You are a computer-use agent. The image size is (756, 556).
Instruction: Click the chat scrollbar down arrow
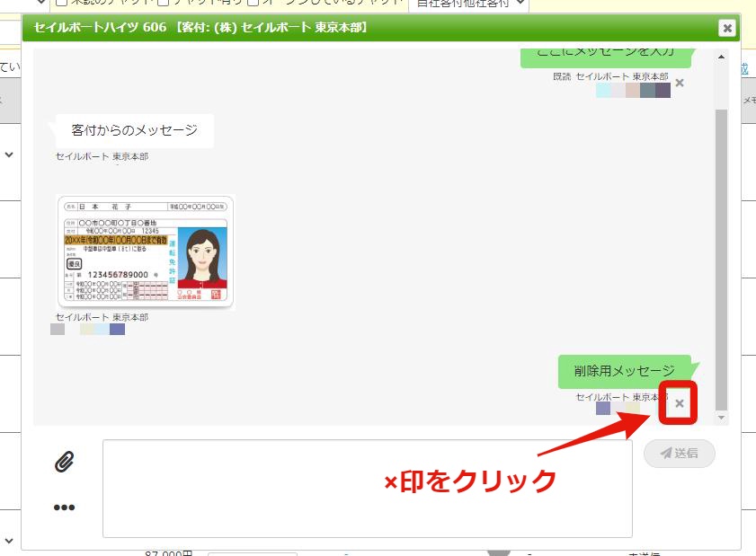click(x=721, y=418)
